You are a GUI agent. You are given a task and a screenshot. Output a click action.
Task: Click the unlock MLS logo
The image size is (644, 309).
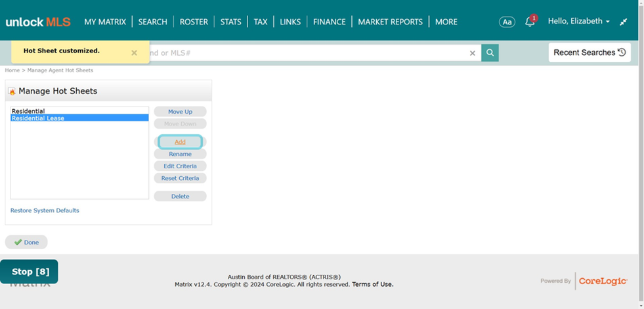click(x=38, y=22)
